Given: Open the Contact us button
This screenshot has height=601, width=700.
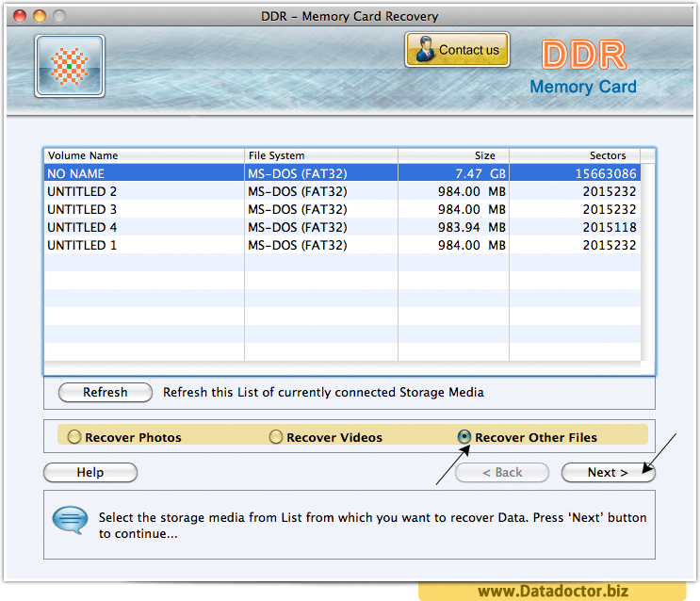Looking at the screenshot, I should [x=457, y=50].
